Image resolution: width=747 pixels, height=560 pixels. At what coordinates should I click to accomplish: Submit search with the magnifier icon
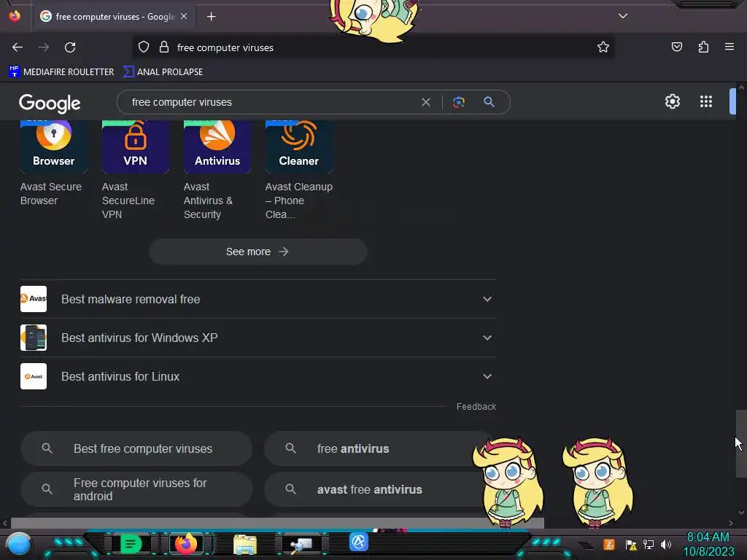tap(489, 102)
